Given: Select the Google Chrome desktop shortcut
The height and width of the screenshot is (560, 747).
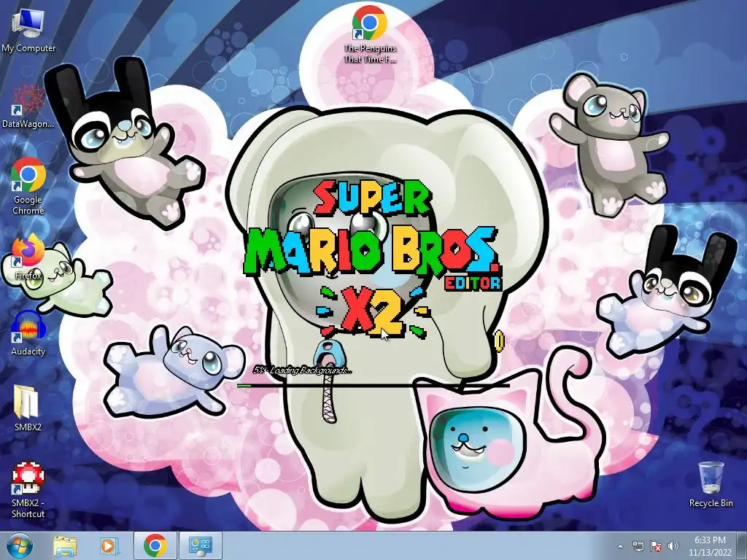Looking at the screenshot, I should coord(28,186).
